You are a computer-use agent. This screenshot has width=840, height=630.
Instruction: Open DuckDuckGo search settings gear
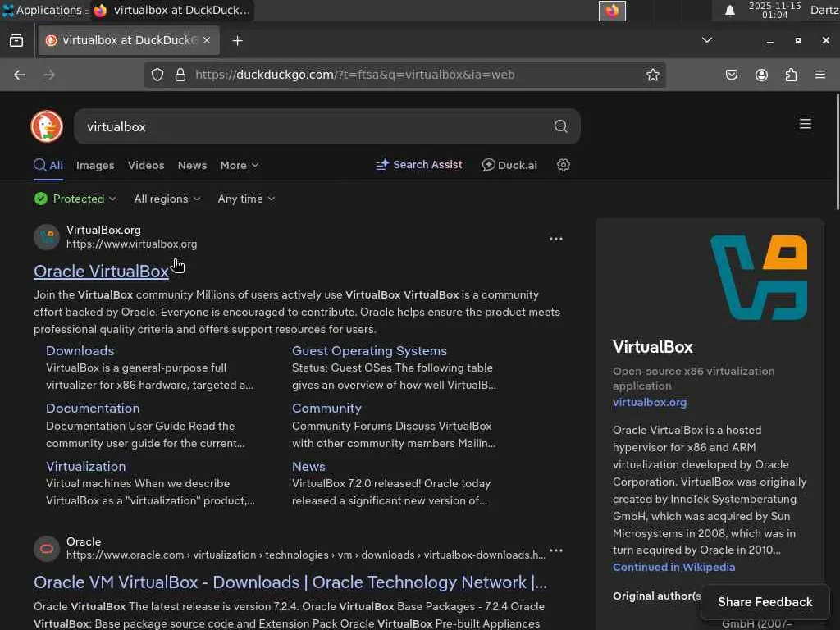[x=563, y=165]
